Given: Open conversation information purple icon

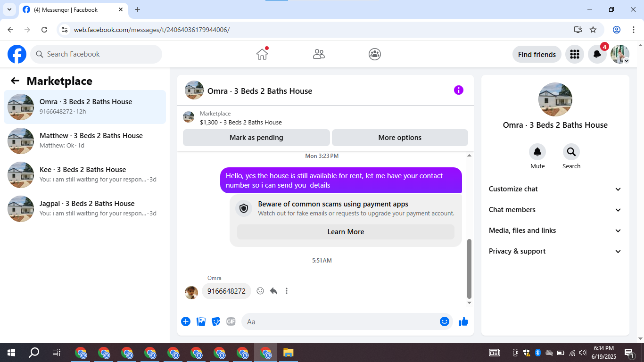Looking at the screenshot, I should tap(459, 90).
